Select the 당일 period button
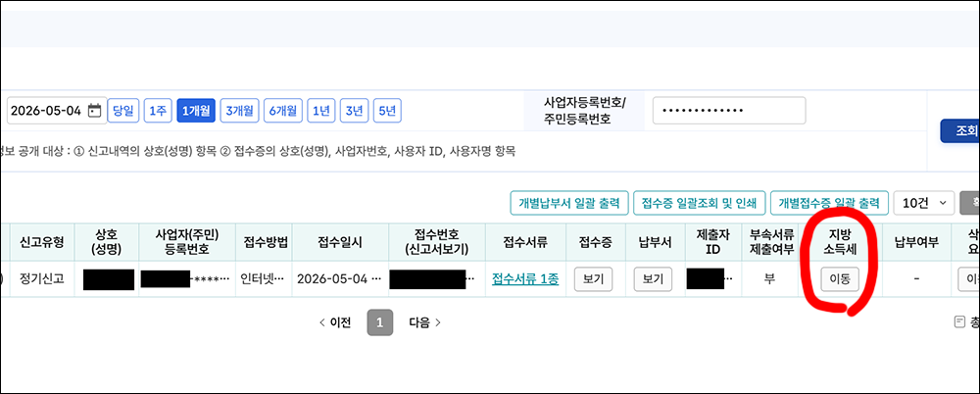 pyautogui.click(x=123, y=111)
